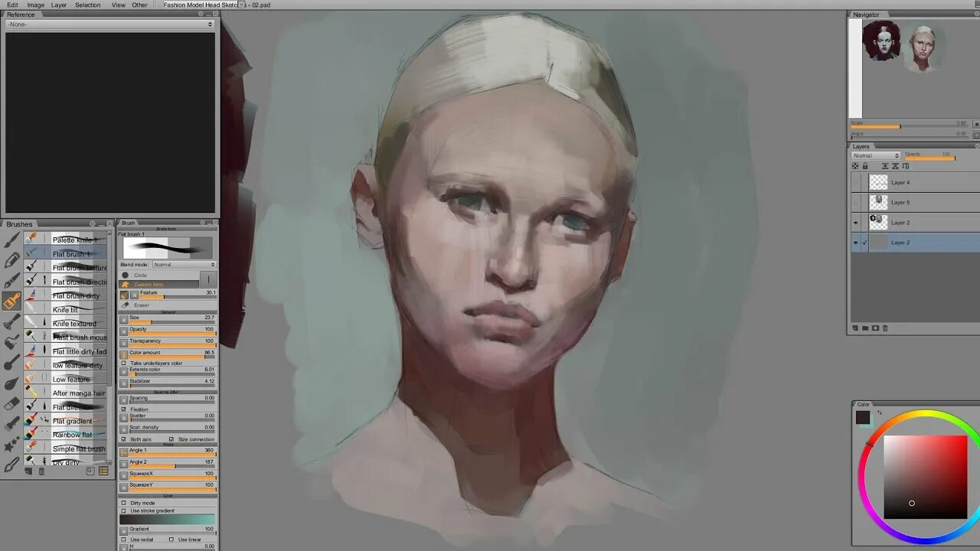Image resolution: width=980 pixels, height=551 pixels.
Task: Adjust the brush Opacity slider
Action: 172,331
